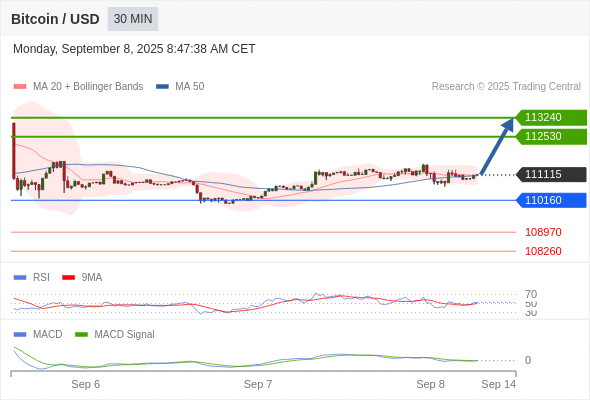Click the 108260 support level label
590x400 pixels.
point(543,251)
